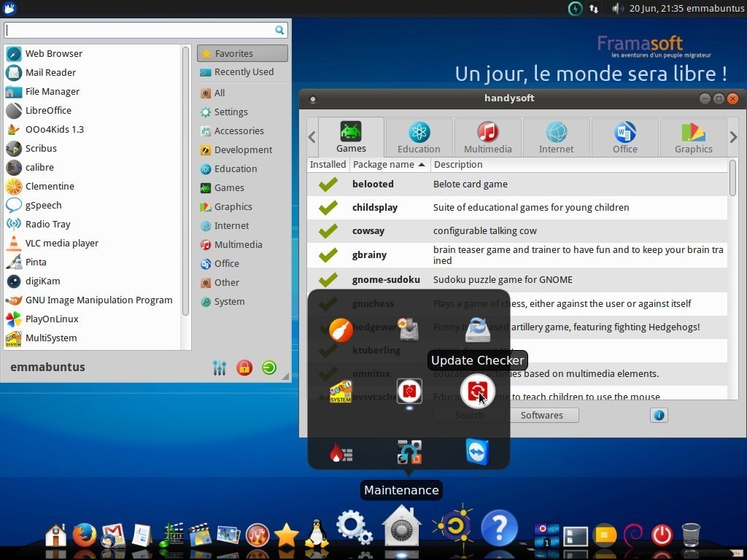Select the Description column header
The image size is (747, 560).
pyautogui.click(x=578, y=165)
